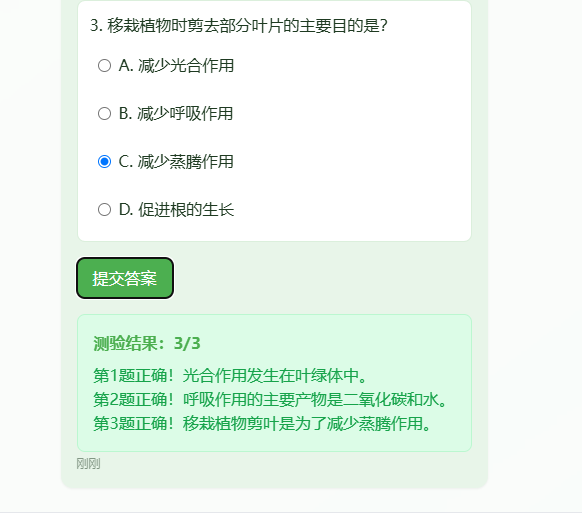
Task: Click explanation 移栽植物剪叶是为了减少蒸腾作用
Action: (x=307, y=424)
